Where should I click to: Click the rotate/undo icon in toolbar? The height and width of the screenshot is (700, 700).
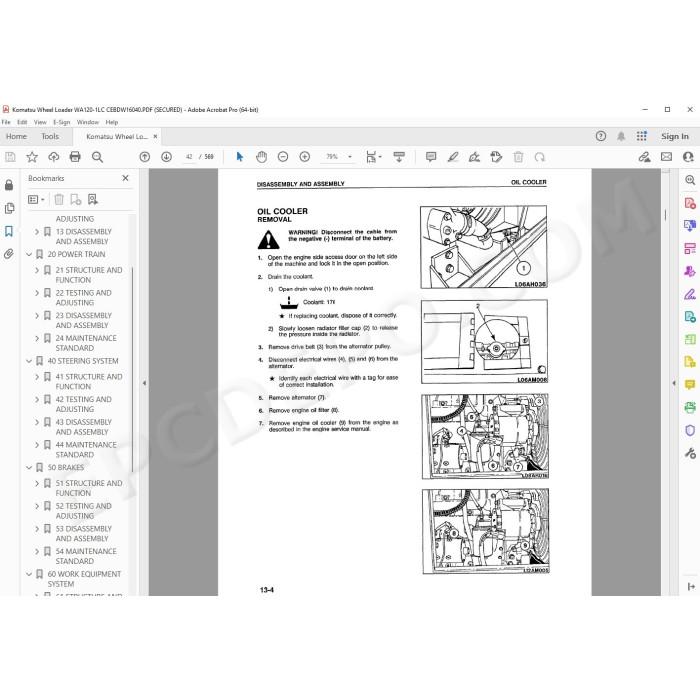click(x=540, y=157)
